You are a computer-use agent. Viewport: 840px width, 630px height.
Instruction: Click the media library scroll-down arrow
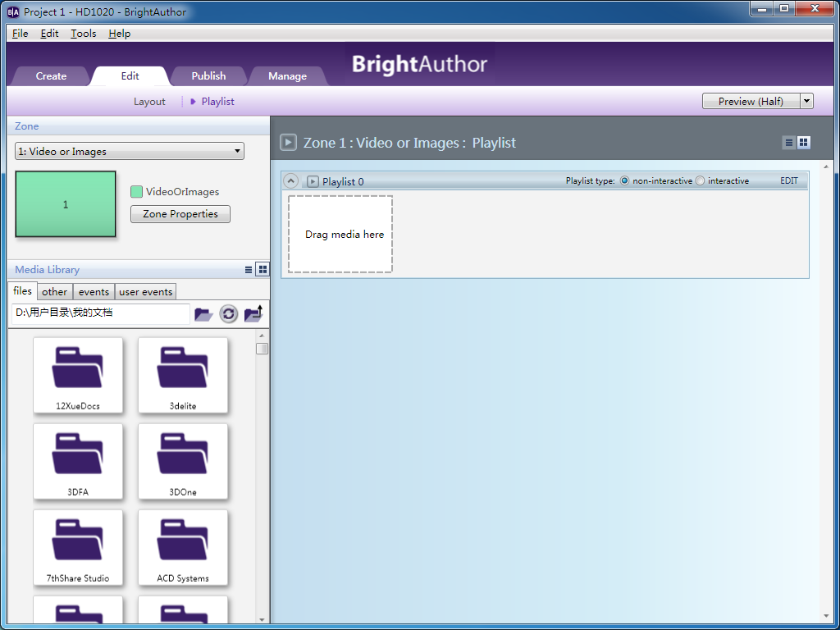coord(262,620)
